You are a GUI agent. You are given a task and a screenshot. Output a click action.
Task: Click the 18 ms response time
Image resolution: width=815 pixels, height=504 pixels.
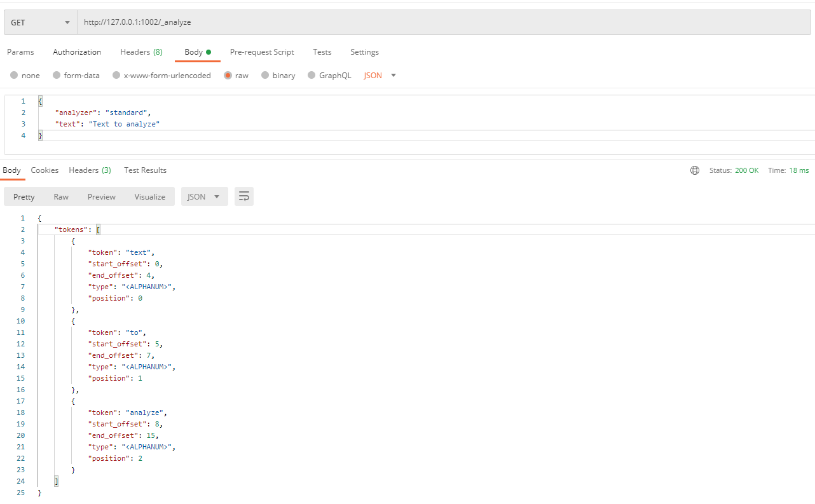coord(799,170)
